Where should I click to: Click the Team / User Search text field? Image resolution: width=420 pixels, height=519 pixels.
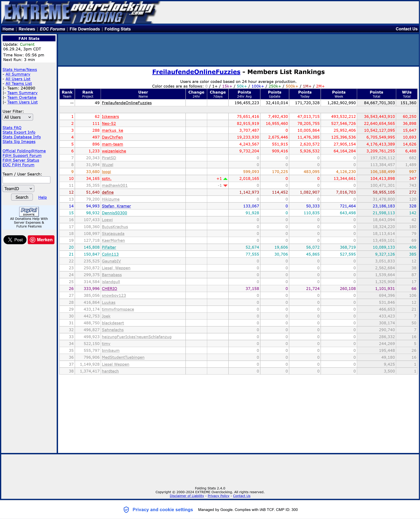point(26,180)
